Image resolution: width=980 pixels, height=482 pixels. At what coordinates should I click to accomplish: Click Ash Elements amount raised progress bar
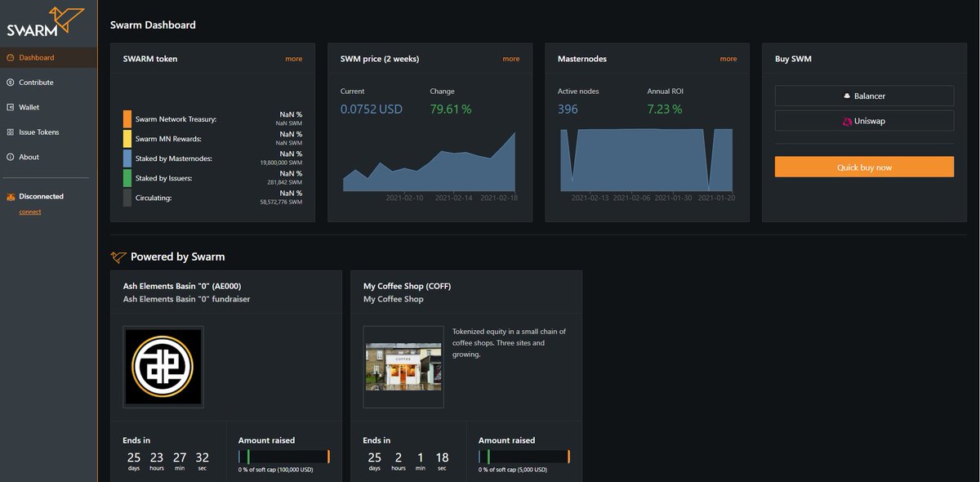pos(284,457)
